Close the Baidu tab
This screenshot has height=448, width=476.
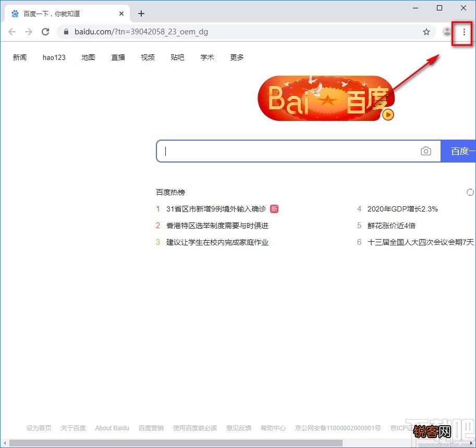121,14
